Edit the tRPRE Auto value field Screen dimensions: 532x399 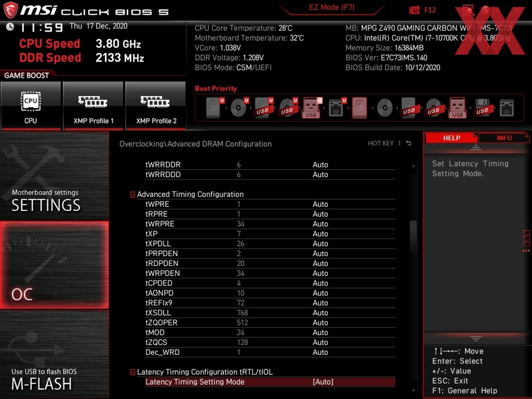coord(320,214)
